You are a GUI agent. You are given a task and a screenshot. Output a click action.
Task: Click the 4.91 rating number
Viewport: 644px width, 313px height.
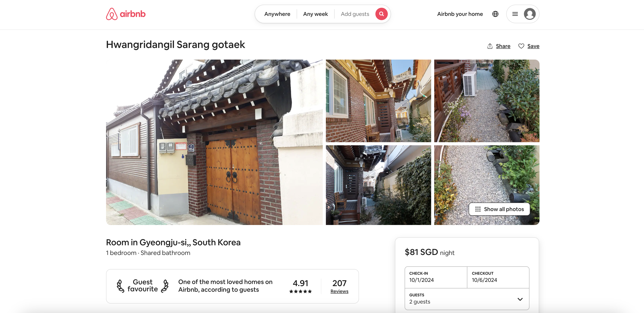pyautogui.click(x=300, y=283)
